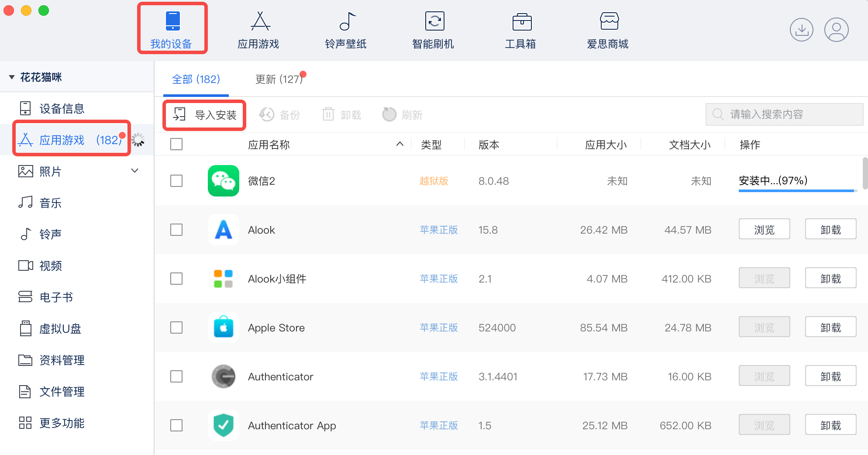The image size is (868, 455).
Task: Open the 爱思商城 store section
Action: (x=608, y=30)
